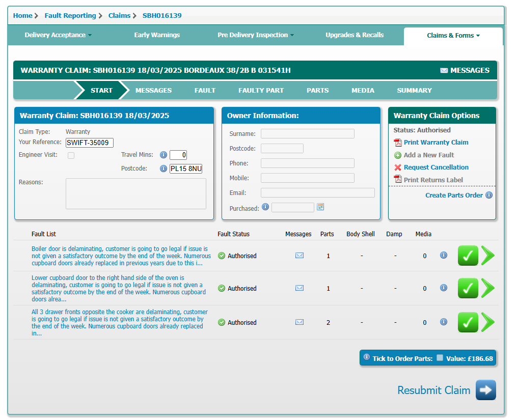The image size is (517, 420).
Task: Click the green arrow to open Boiler door fault
Action: click(488, 256)
